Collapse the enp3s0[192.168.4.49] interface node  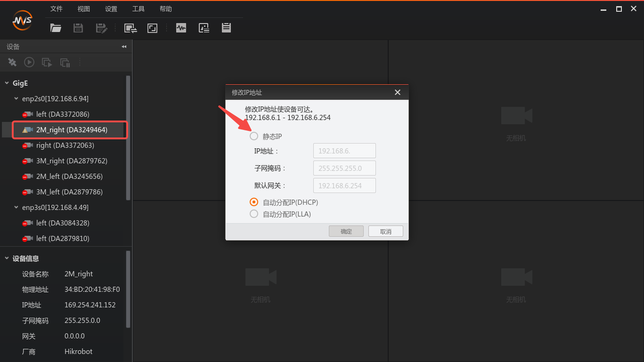pos(16,207)
